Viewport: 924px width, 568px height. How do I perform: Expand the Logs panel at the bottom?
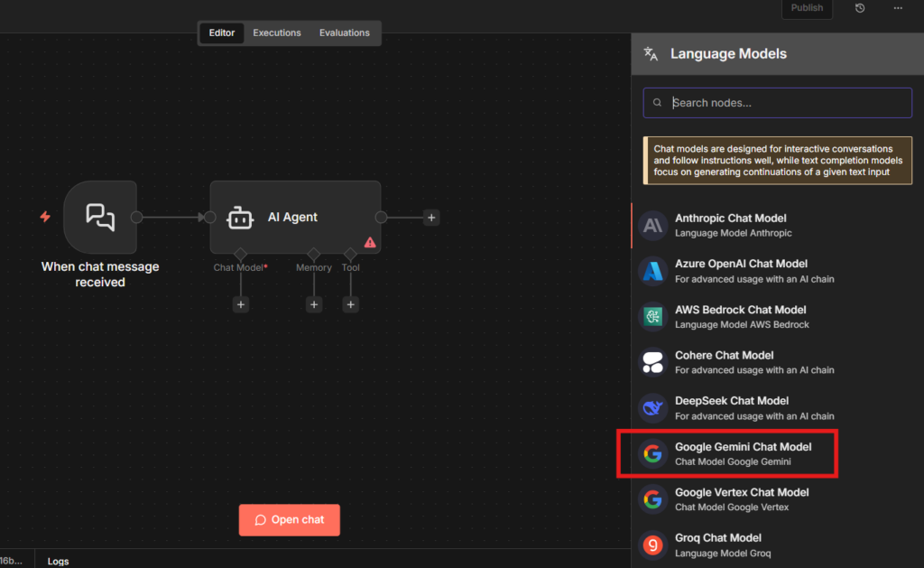tap(58, 561)
